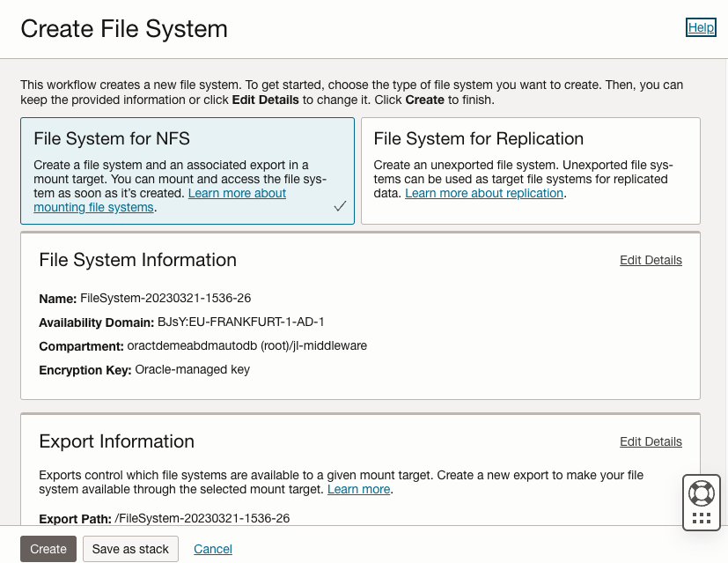The image size is (728, 563).
Task: Open the life ring support widget
Action: (x=702, y=492)
